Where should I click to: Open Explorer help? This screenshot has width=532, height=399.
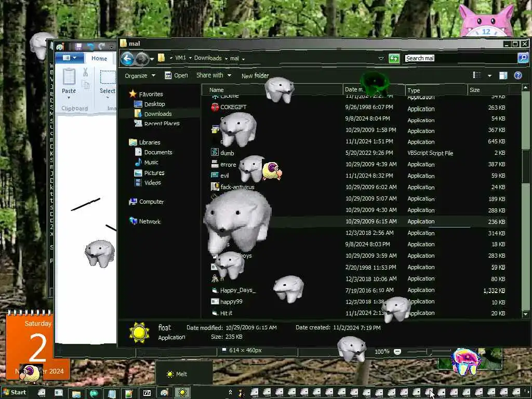[x=518, y=75]
